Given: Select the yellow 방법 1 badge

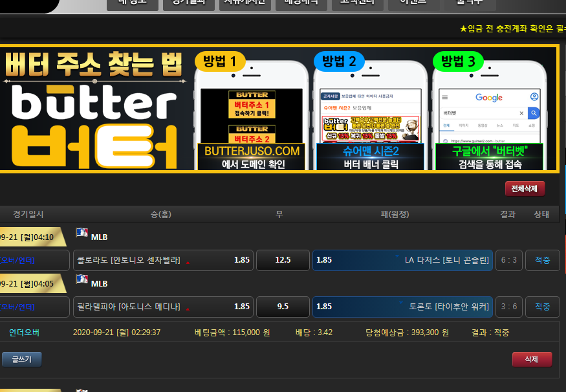Looking at the screenshot, I should pos(220,61).
